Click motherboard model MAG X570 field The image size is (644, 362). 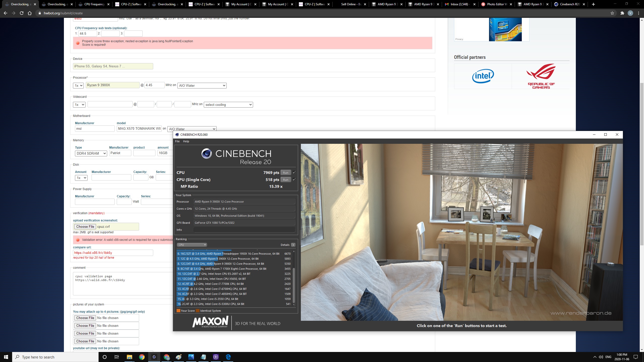tap(139, 128)
